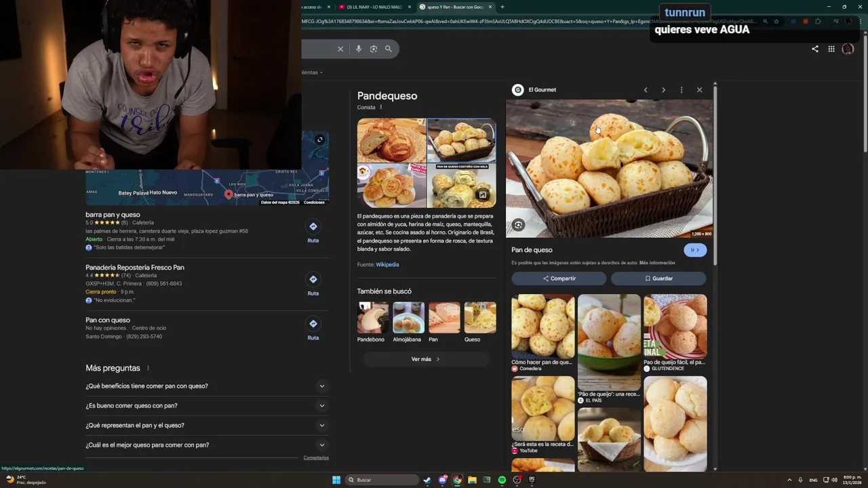The width and height of the screenshot is (868, 488).
Task: Open the 'Más información' copyright link
Action: click(657, 263)
